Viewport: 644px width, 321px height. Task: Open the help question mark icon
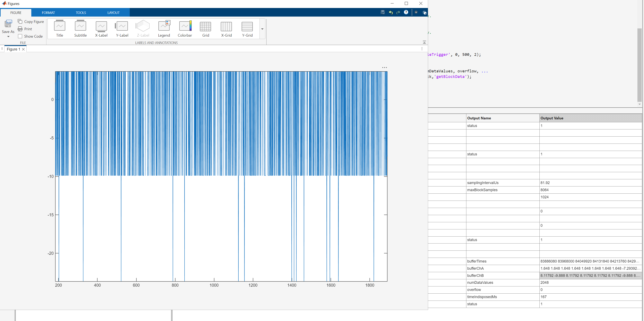coord(406,12)
